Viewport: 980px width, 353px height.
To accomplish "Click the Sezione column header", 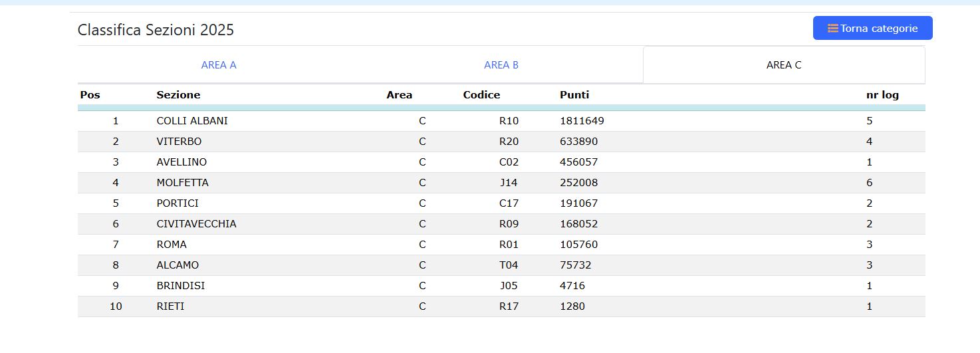I will pyautogui.click(x=178, y=95).
